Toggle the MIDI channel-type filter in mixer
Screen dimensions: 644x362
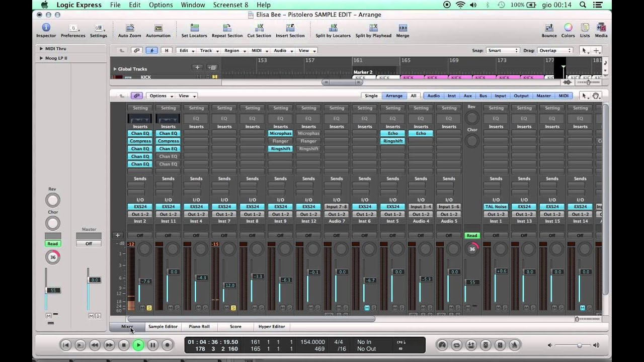[563, 96]
